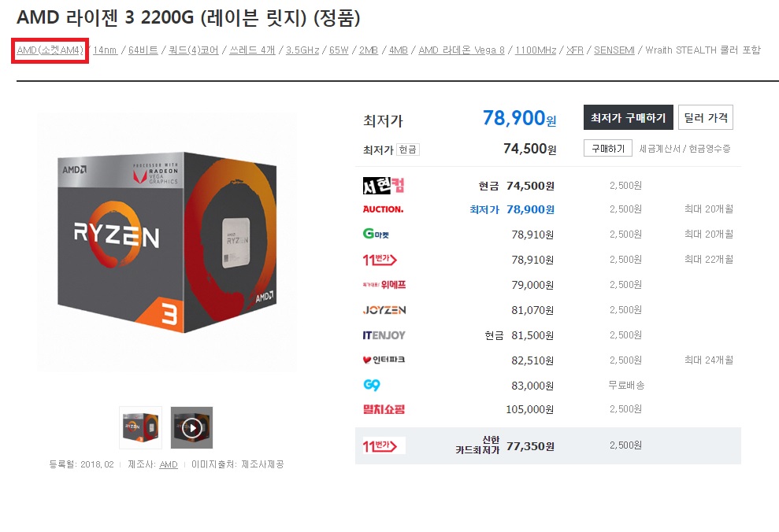Open the 3.5GHz spec link
The image size is (779, 532).
(x=302, y=50)
